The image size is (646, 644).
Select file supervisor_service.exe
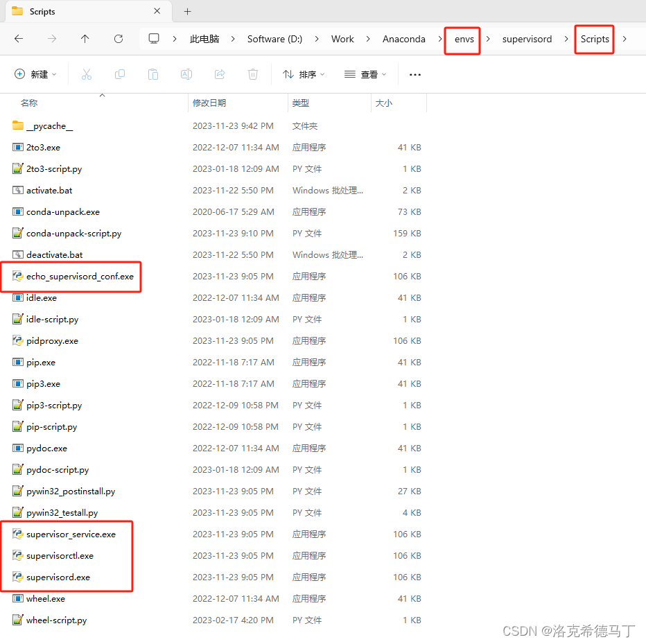[71, 534]
